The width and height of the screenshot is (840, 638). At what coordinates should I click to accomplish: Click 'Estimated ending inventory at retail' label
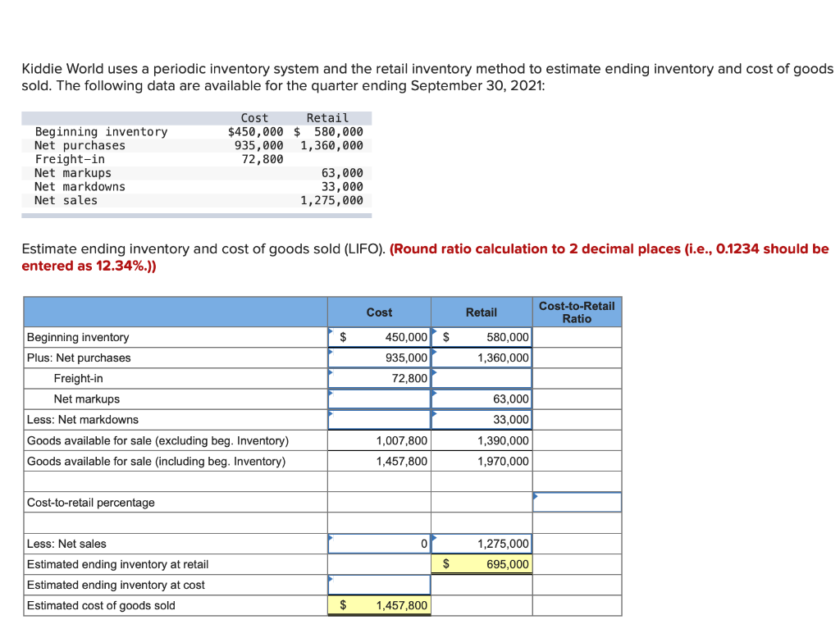tap(118, 564)
